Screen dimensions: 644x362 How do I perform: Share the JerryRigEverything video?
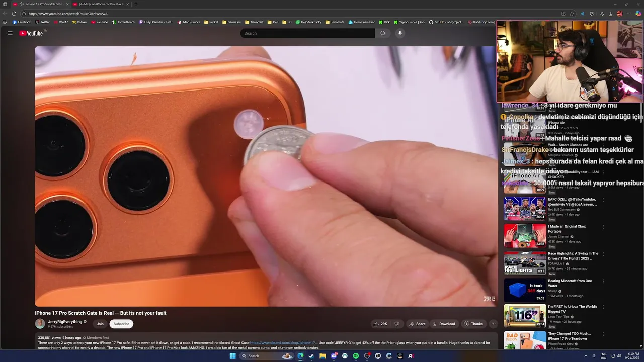click(x=417, y=324)
